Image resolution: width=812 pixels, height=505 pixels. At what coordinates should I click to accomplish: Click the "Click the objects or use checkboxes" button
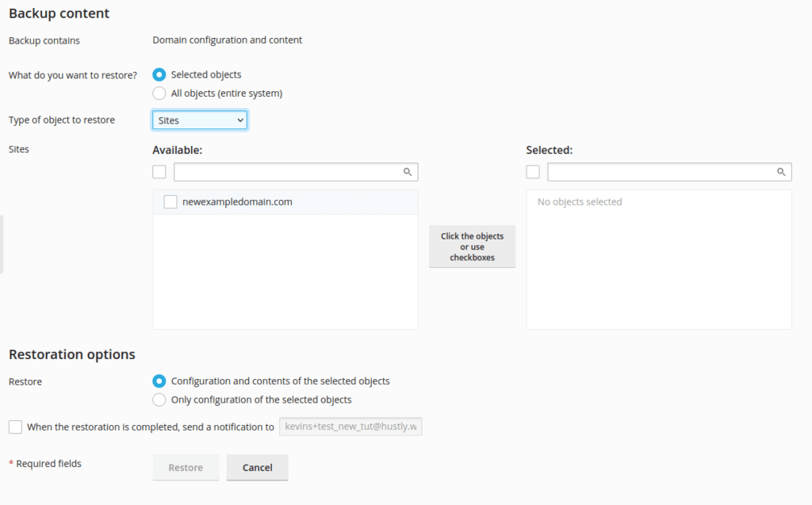tap(472, 246)
